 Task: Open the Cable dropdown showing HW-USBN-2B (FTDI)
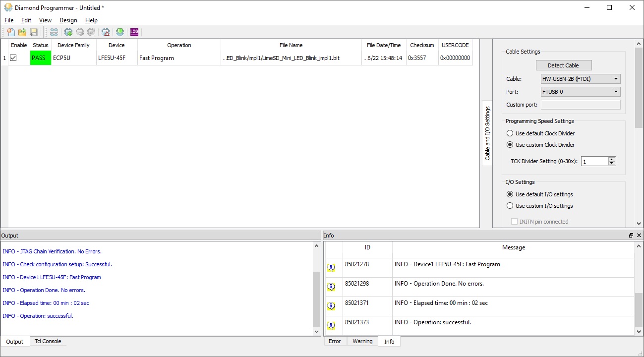point(580,79)
